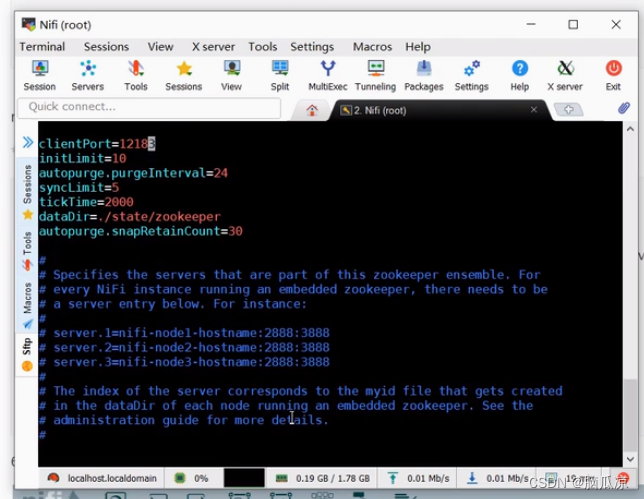Open the Sessions star toolbar icon
644x499 pixels.
coord(184,76)
